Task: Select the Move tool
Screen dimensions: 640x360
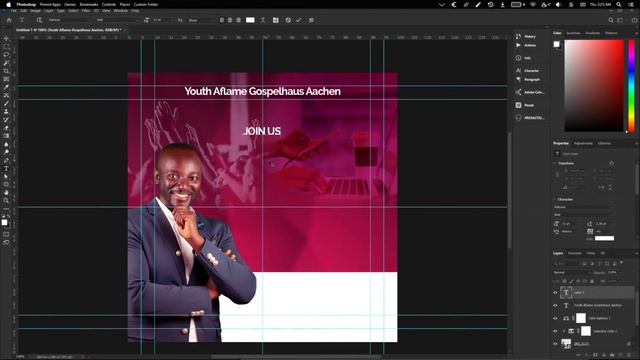Action: tap(6, 38)
